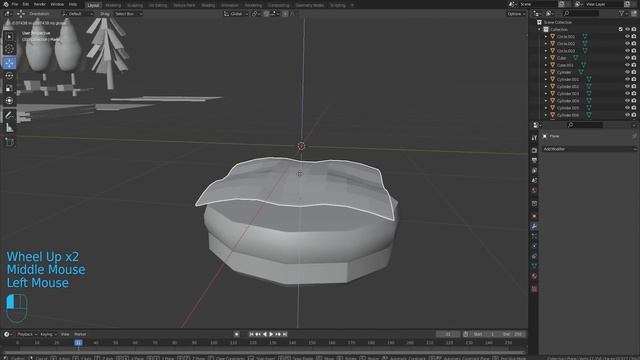Open the Select Box drag dropdown
Image resolution: width=640 pixels, height=360 pixels.
point(128,13)
